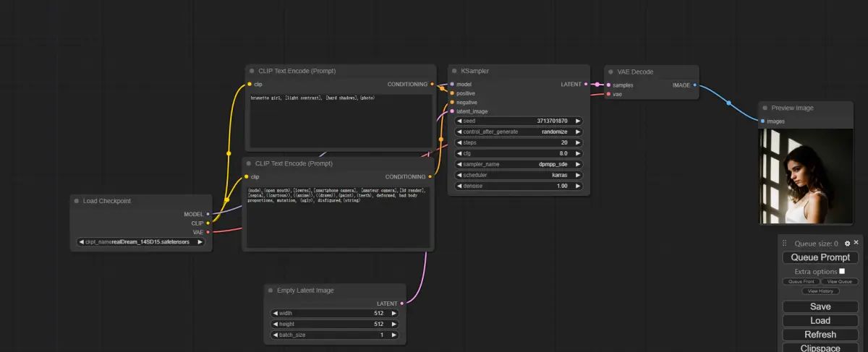Collapse the KSampler node via title dot
The image size is (868, 352).
coord(454,71)
